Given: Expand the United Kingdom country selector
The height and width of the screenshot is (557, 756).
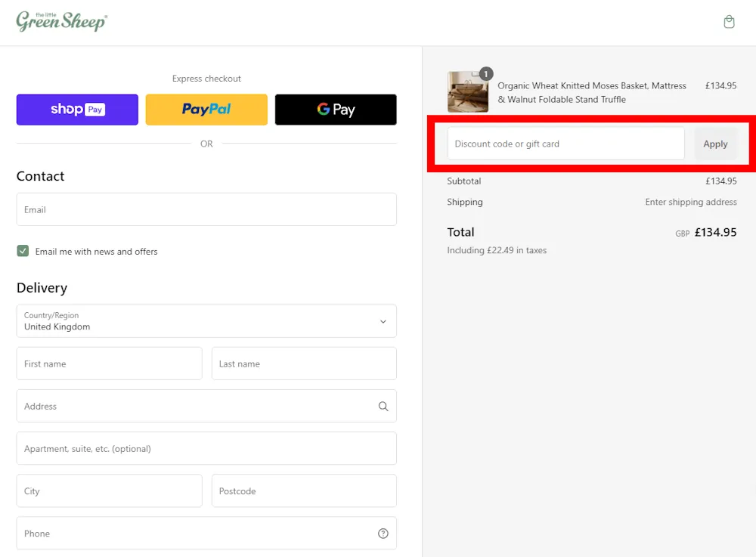Looking at the screenshot, I should pyautogui.click(x=206, y=320).
